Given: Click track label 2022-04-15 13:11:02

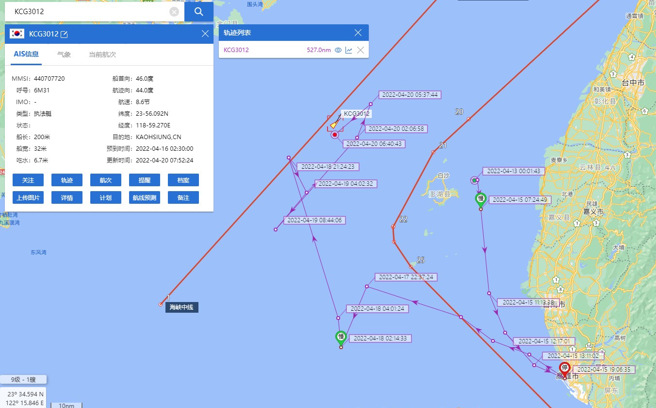Looking at the screenshot, I should tap(573, 356).
